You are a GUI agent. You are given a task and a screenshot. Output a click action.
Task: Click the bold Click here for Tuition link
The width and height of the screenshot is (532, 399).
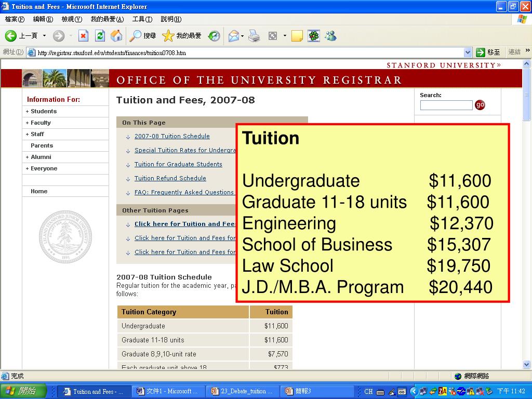click(185, 224)
